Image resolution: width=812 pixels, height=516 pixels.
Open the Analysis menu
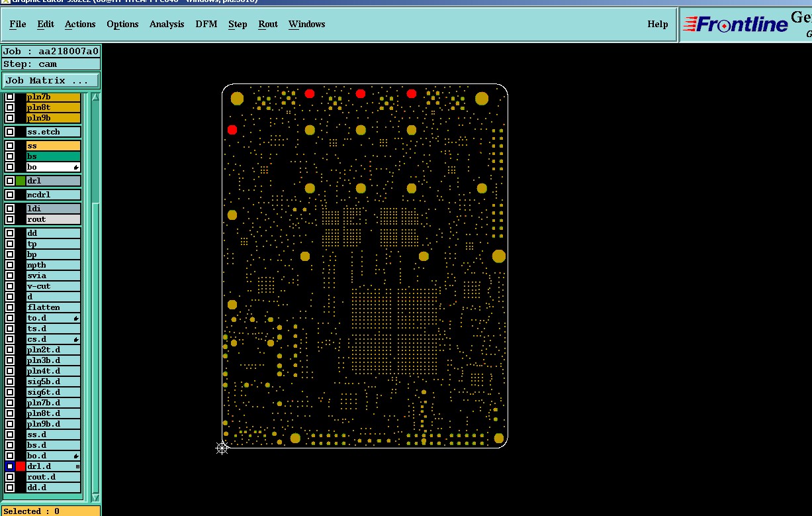(x=167, y=24)
